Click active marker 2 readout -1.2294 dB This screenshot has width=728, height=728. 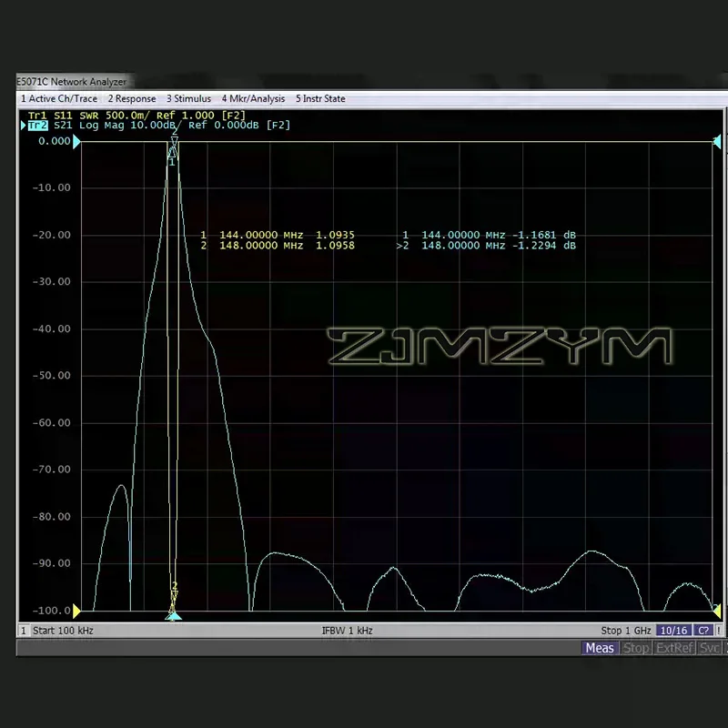[543, 245]
